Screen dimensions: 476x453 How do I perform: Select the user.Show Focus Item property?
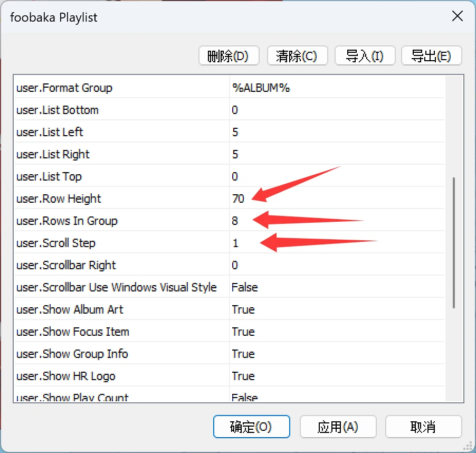73,332
